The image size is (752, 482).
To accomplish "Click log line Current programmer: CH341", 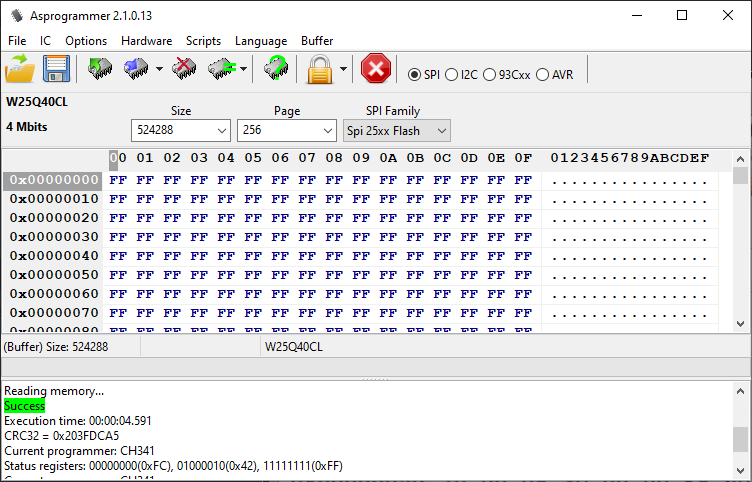I will tap(80, 451).
